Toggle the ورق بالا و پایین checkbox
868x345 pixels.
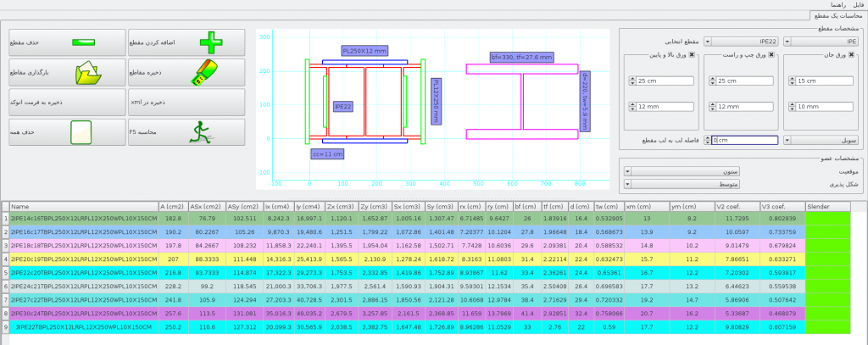coord(691,56)
